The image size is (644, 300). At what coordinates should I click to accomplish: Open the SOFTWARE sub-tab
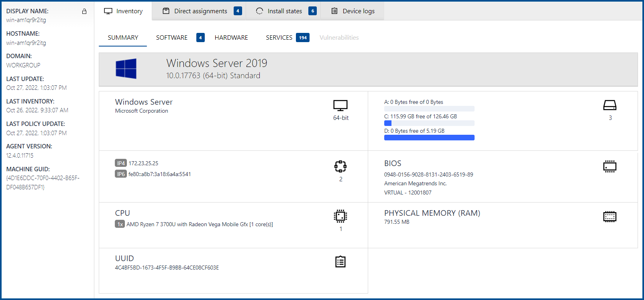(172, 38)
